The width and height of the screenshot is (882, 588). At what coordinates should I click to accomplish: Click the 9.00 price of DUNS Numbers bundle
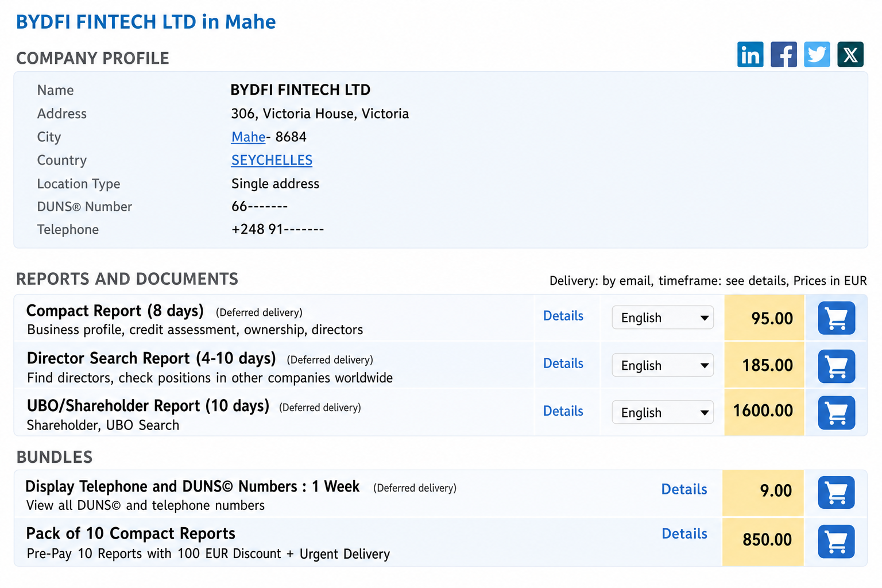(x=776, y=490)
